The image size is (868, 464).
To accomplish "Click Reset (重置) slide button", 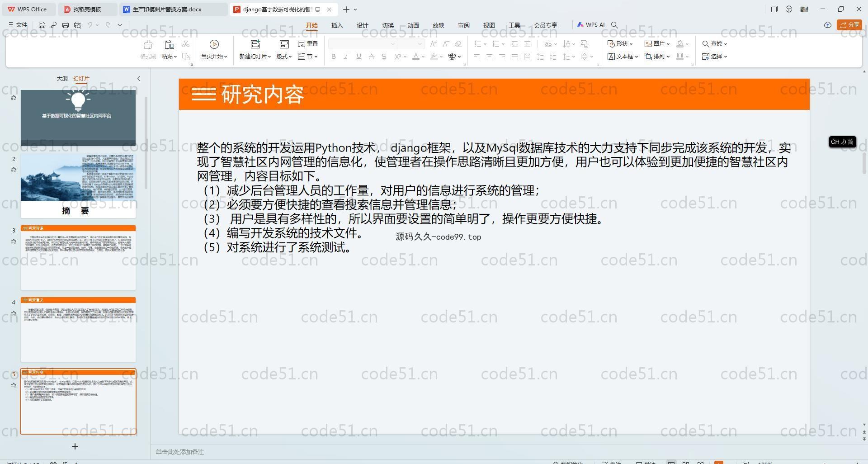I will [308, 44].
